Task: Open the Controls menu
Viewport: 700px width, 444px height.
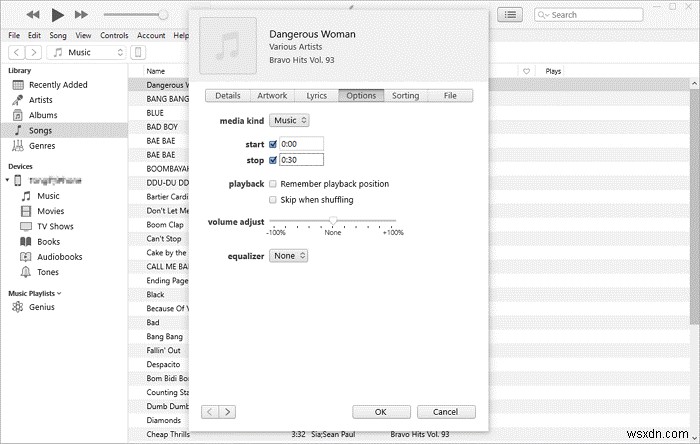Action: [x=114, y=35]
